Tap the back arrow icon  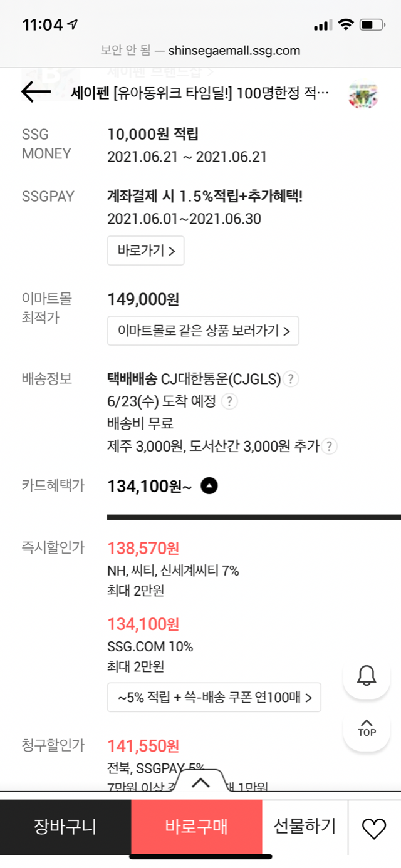36,93
